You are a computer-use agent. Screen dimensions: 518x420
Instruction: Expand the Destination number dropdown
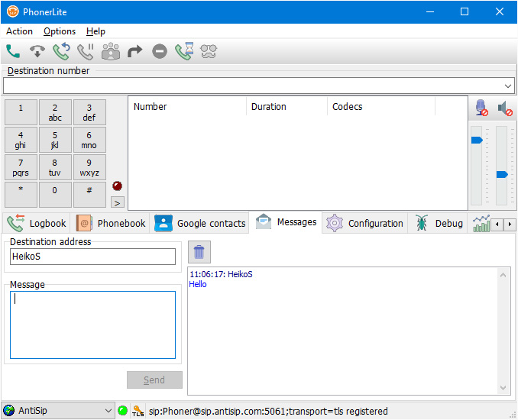[509, 86]
